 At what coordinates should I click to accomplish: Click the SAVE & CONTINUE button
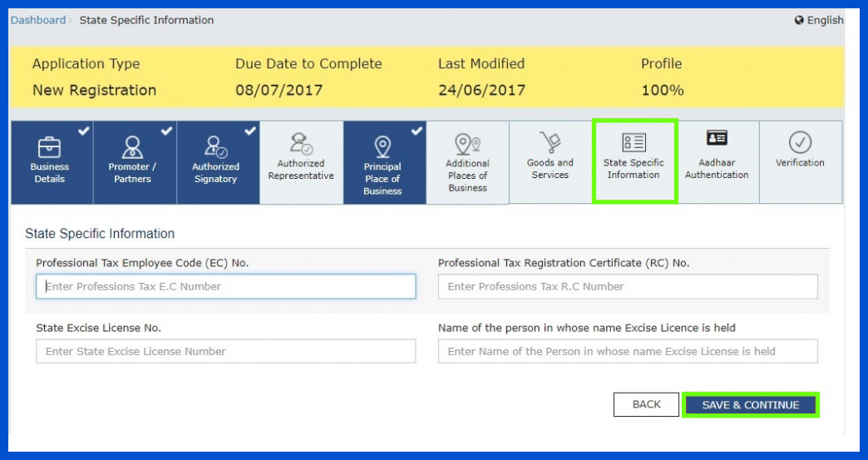coord(751,405)
